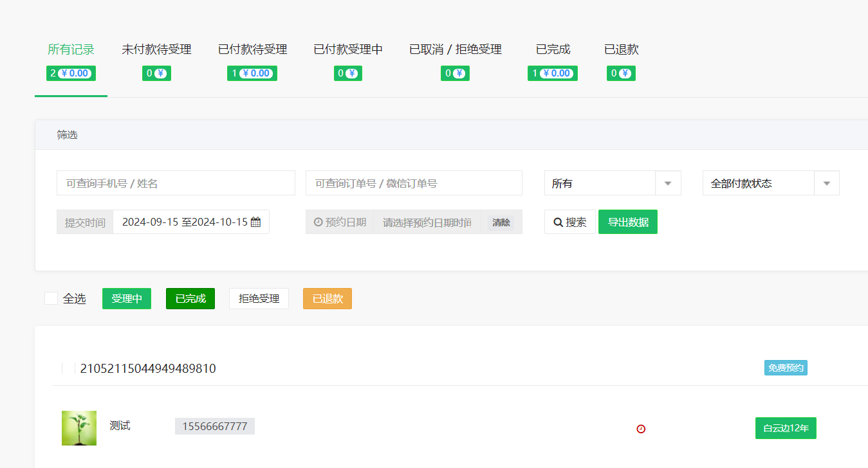Image resolution: width=868 pixels, height=468 pixels.
Task: Select checkbox for order 2105211504494948 9810
Action: pos(68,368)
